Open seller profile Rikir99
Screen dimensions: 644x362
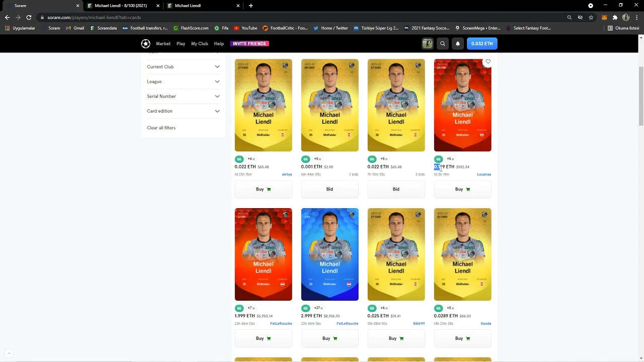pos(419,324)
